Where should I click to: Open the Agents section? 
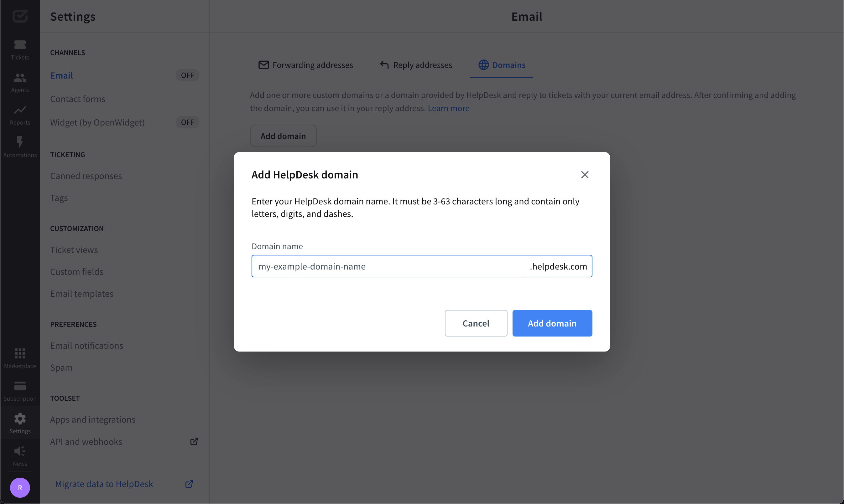pos(20,82)
